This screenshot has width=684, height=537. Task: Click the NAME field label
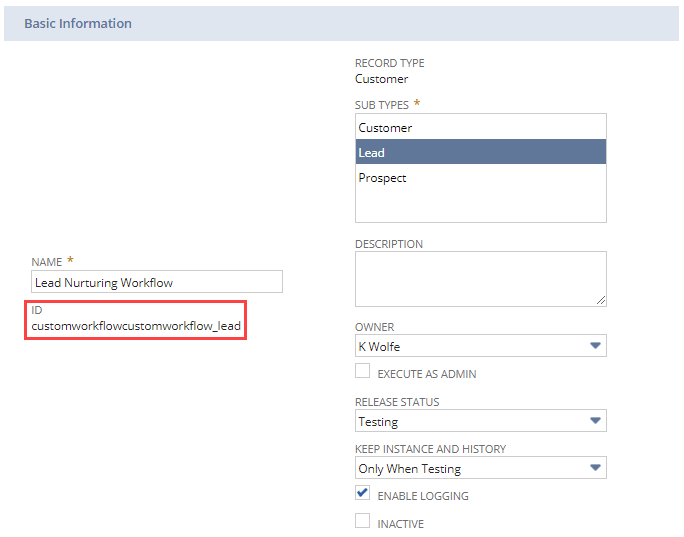pos(47,262)
